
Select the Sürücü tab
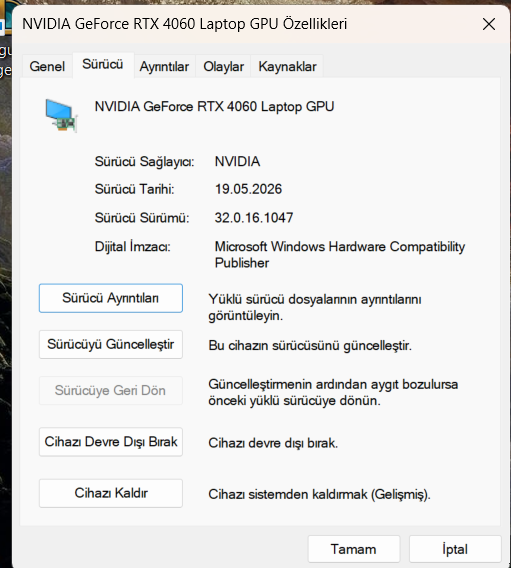pos(103,64)
